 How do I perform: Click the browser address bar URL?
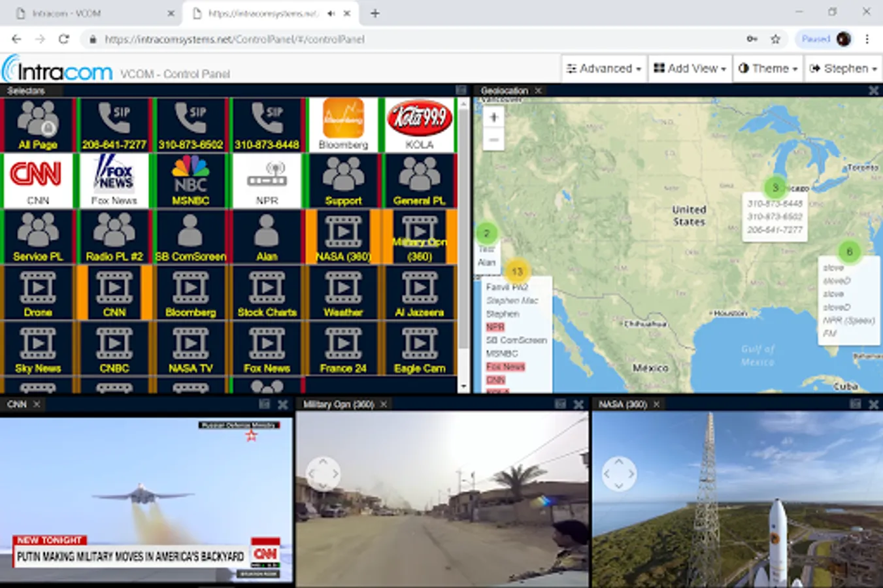(235, 39)
